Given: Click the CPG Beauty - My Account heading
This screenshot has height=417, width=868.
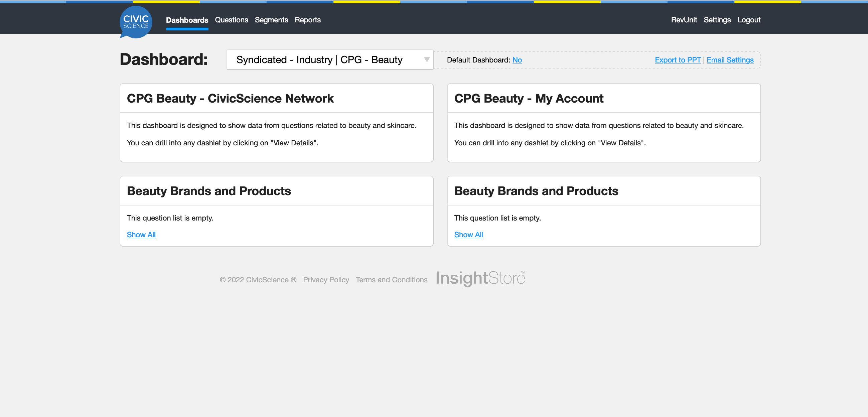Looking at the screenshot, I should 529,99.
